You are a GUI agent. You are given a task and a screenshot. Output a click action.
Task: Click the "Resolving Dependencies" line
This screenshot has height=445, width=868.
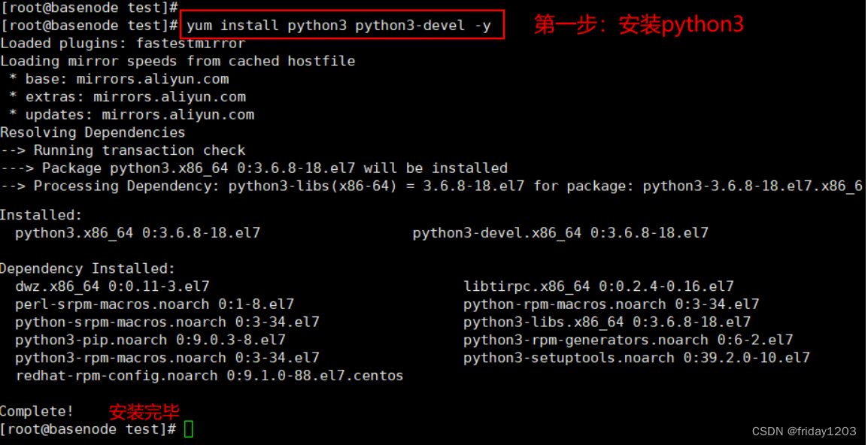[x=93, y=133]
